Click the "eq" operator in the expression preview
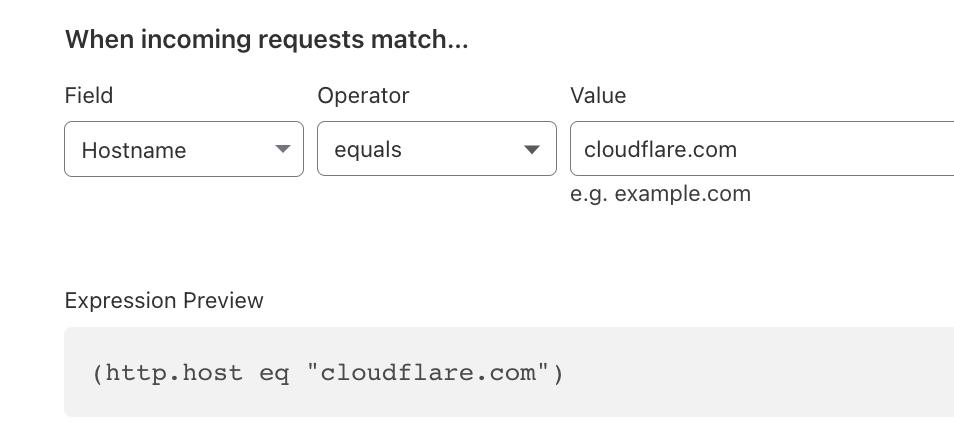 click(274, 373)
